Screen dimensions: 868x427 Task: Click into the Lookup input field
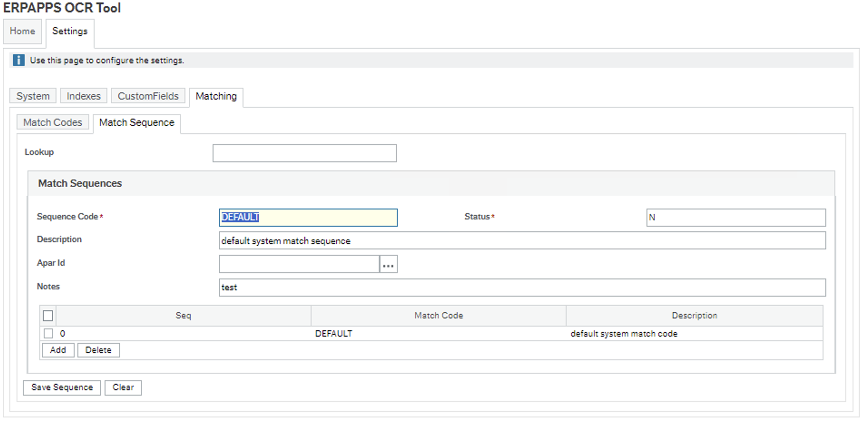304,153
